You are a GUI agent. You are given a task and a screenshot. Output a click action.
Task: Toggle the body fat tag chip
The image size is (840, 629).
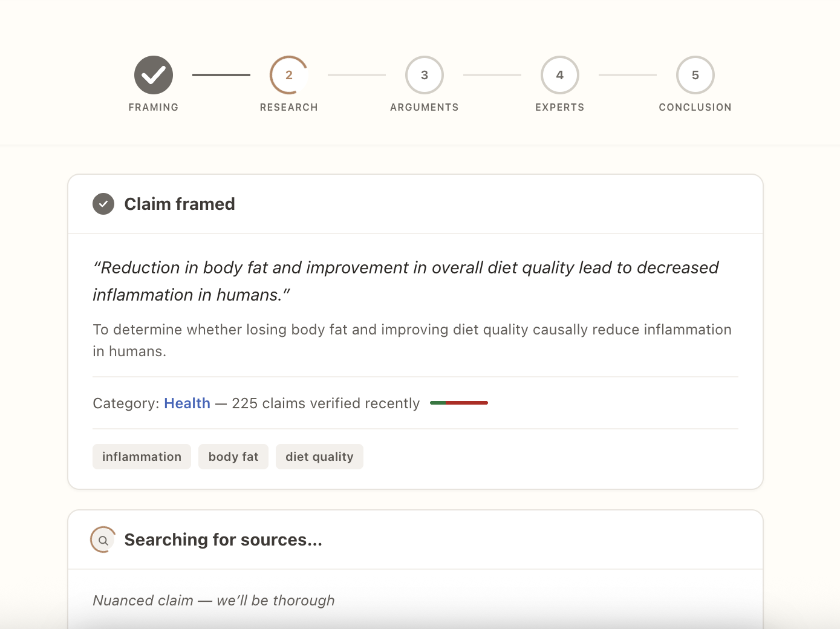233,457
